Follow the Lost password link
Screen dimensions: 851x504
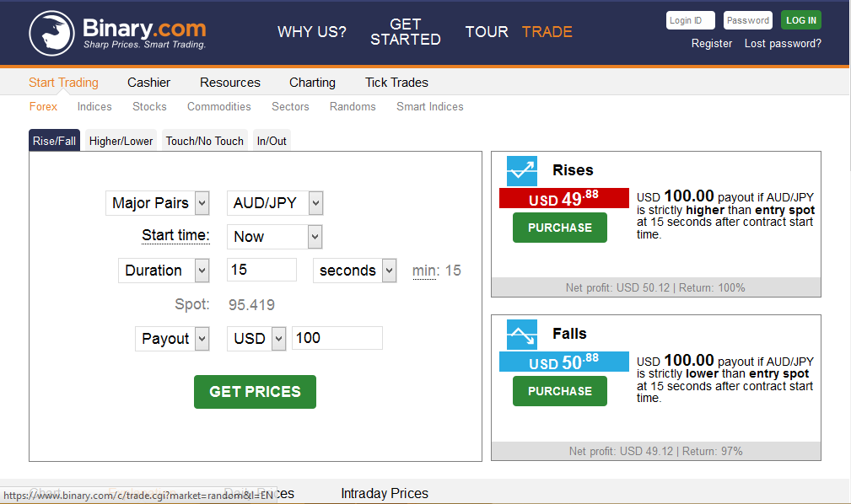(x=783, y=43)
